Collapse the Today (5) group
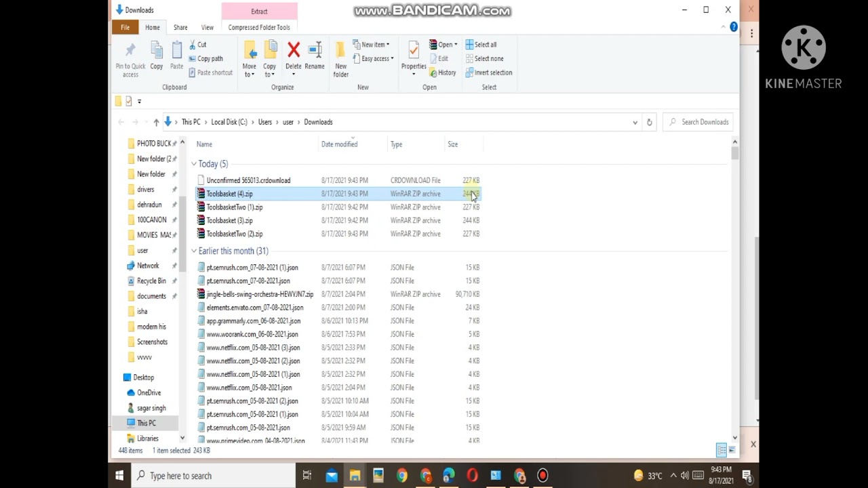This screenshot has height=488, width=868. tap(194, 164)
